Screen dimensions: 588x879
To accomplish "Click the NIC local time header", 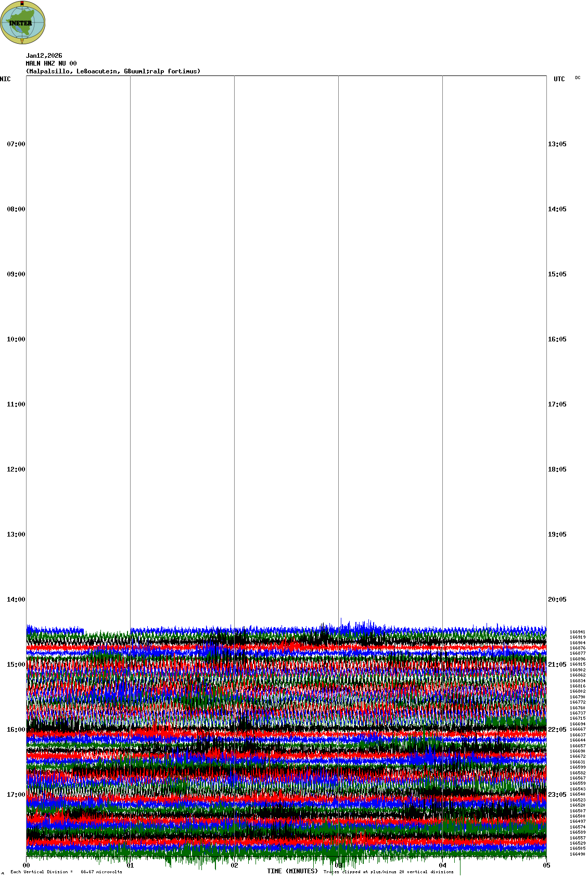I will [5, 79].
